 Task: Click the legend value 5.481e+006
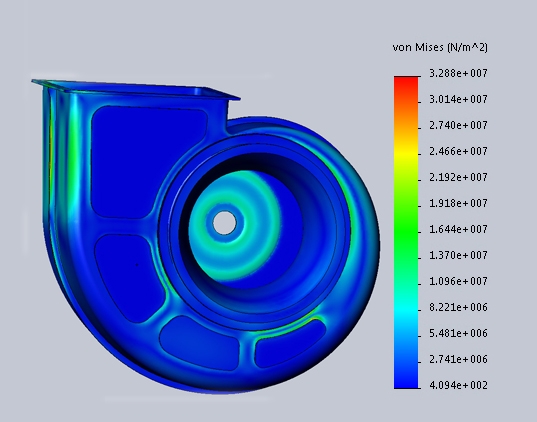tap(458, 333)
